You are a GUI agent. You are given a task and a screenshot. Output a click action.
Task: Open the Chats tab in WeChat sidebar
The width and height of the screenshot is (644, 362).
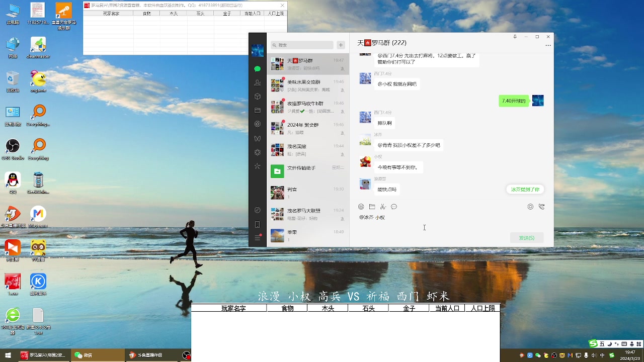(x=258, y=68)
